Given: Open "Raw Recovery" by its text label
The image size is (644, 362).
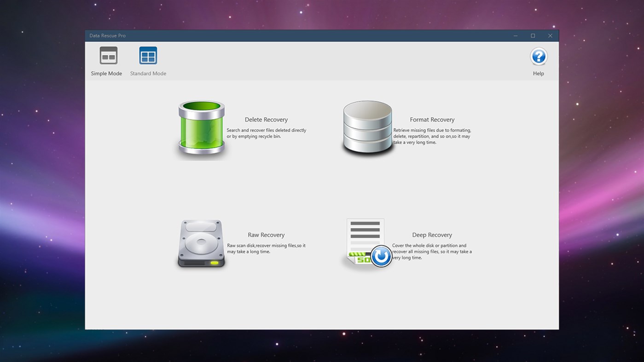Looking at the screenshot, I should coord(266,235).
